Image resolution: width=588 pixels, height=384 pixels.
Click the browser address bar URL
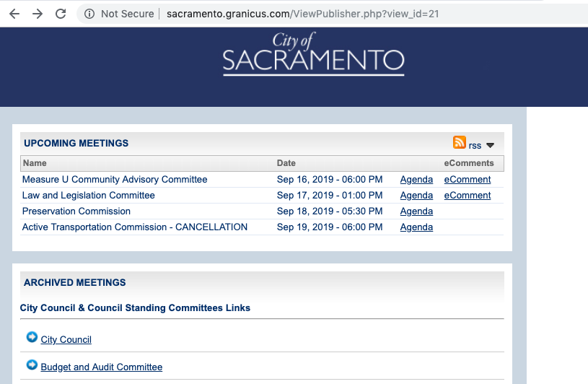(x=303, y=14)
